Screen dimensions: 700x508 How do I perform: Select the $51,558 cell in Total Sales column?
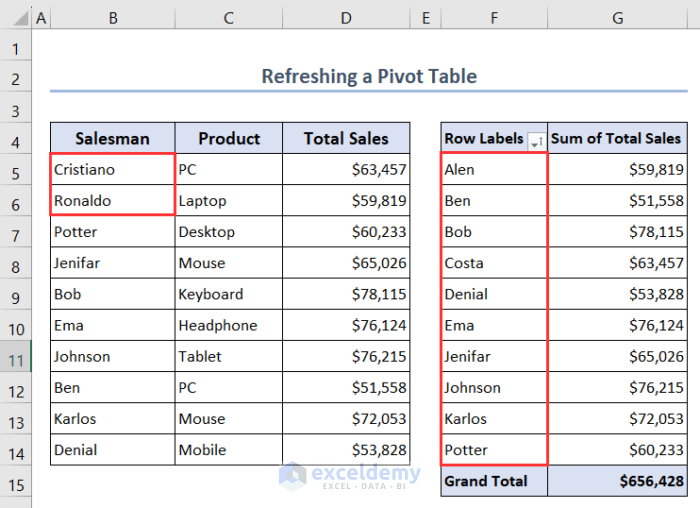pyautogui.click(x=346, y=387)
